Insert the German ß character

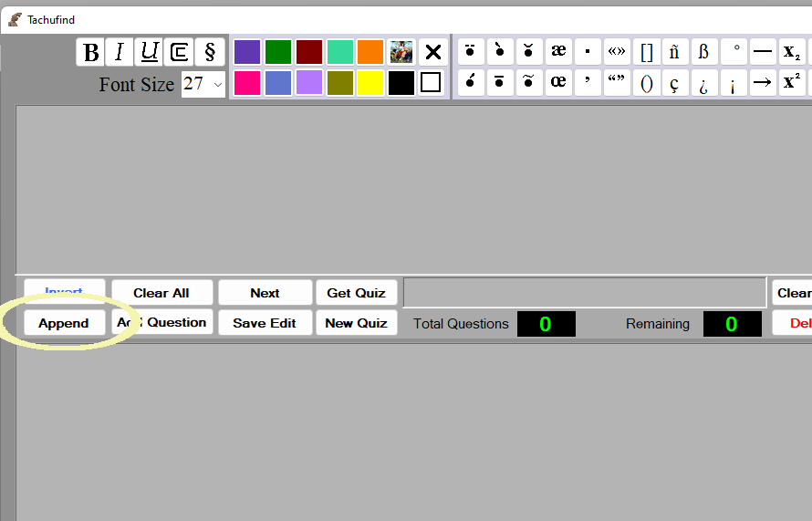[x=703, y=51]
